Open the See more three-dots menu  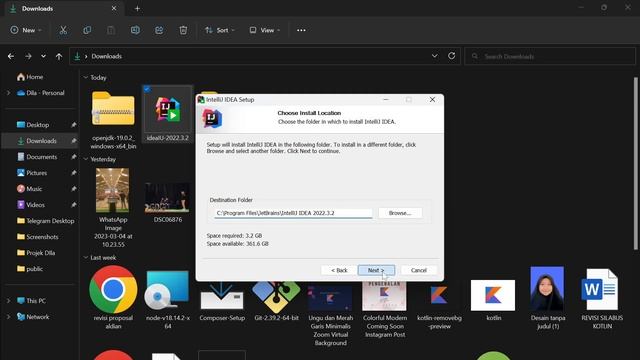(301, 30)
